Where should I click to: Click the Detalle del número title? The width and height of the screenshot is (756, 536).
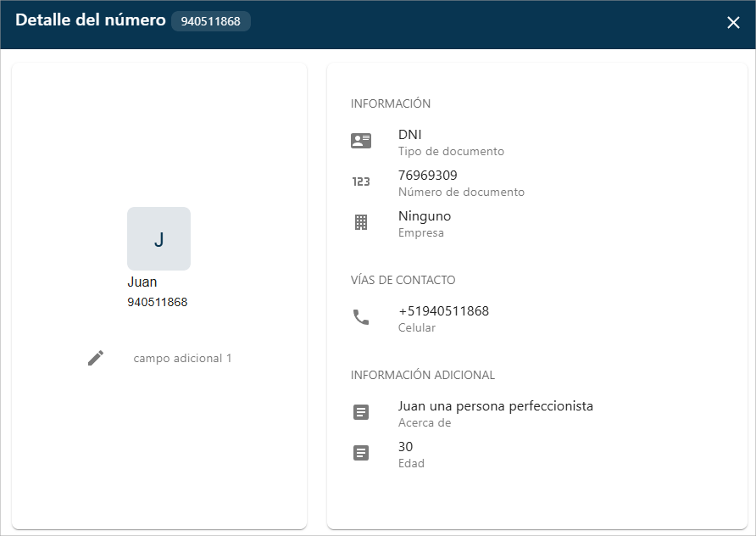point(90,20)
